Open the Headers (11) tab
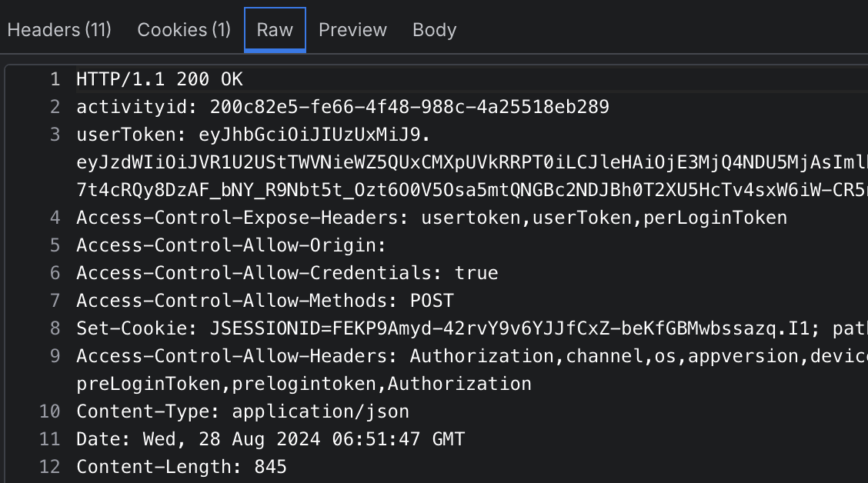 (59, 30)
